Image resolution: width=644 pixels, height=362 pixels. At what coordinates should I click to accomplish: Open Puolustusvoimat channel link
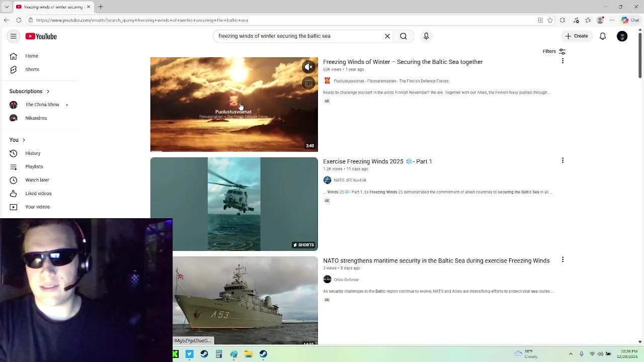(x=391, y=81)
